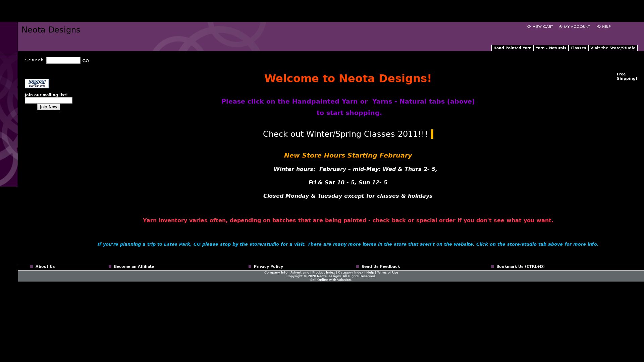Open the Privacy Policy link

tap(268, 267)
